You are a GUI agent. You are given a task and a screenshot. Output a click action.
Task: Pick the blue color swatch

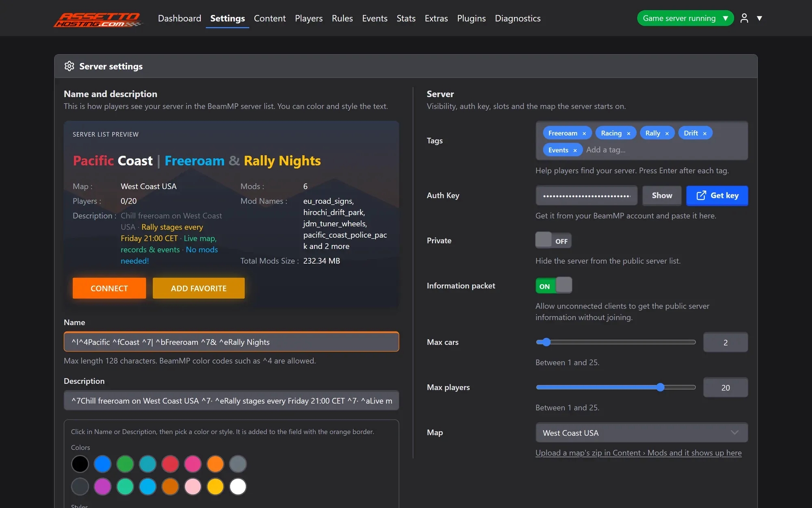tap(103, 464)
